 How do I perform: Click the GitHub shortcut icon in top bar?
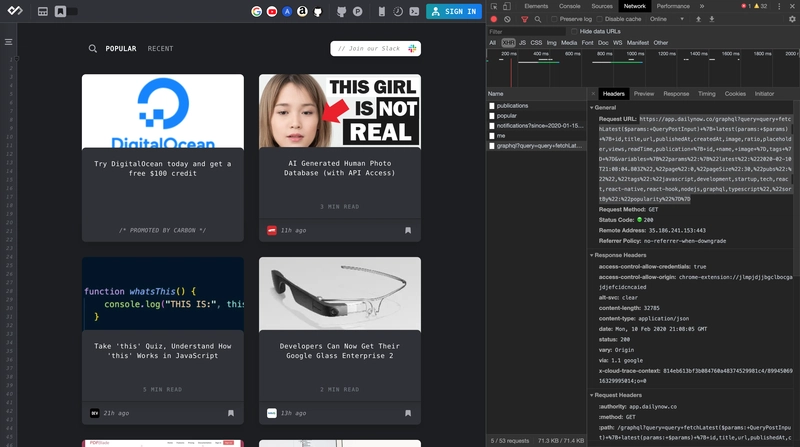[x=318, y=11]
